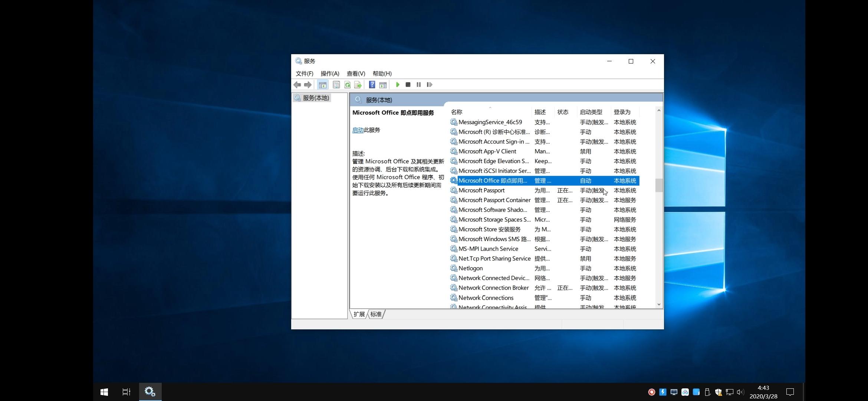
Task: Select Microsoft App-V Client service
Action: click(544, 151)
